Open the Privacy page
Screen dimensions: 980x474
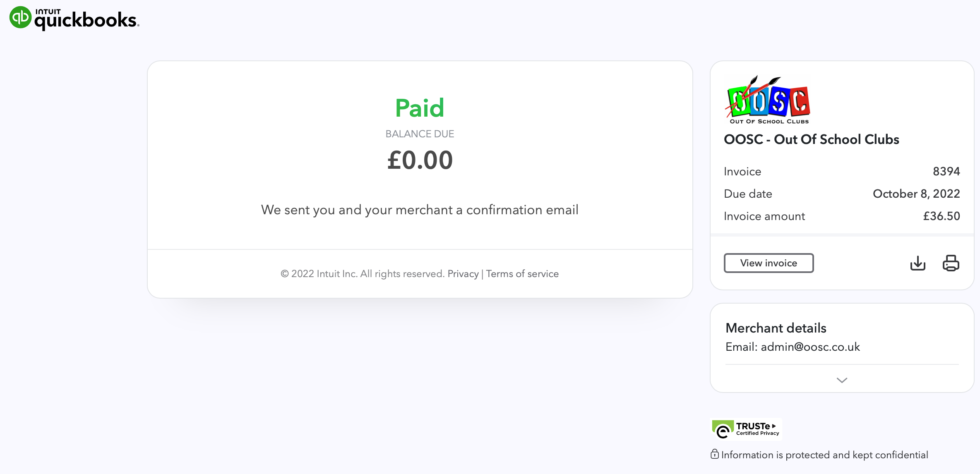[x=463, y=273]
